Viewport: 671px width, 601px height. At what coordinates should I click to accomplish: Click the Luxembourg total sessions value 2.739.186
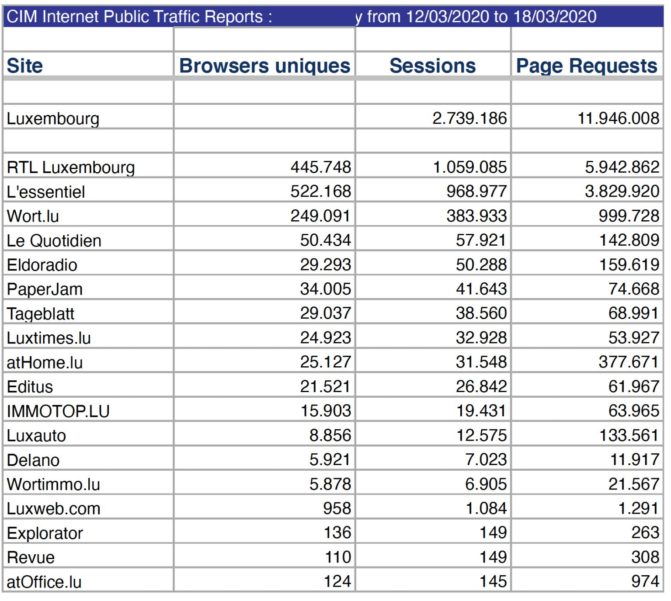pyautogui.click(x=470, y=118)
